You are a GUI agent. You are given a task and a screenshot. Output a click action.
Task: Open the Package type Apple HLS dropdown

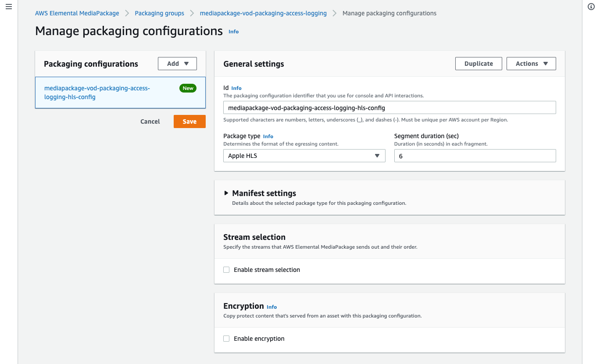[x=304, y=156]
